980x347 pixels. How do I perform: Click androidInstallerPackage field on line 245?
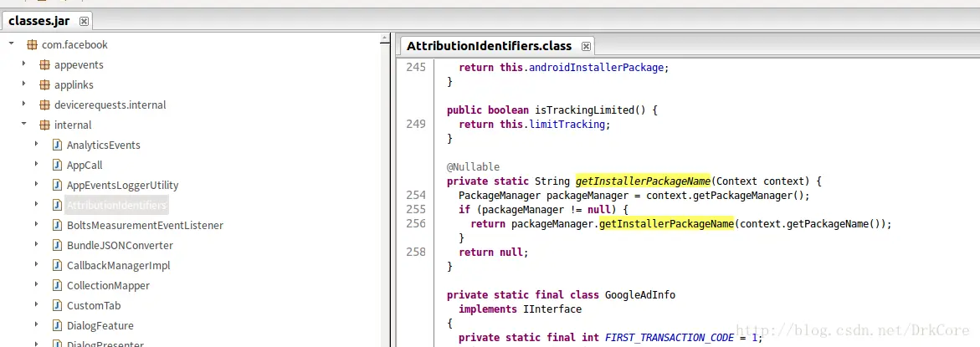click(x=596, y=67)
